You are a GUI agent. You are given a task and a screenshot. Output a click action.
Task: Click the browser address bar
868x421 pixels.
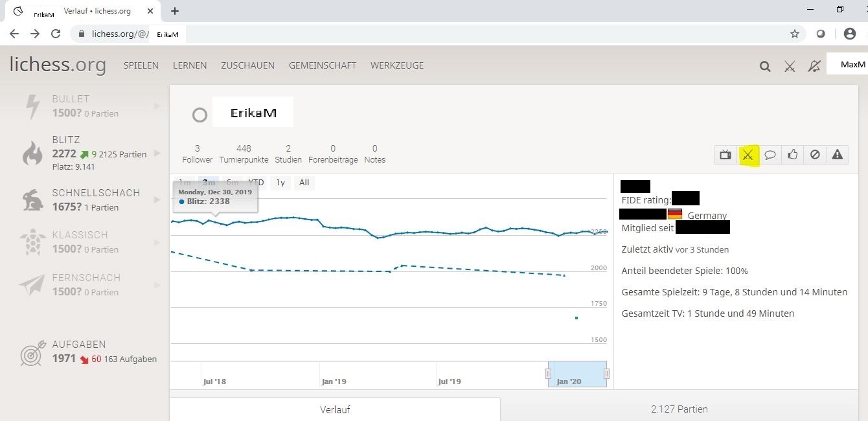[x=453, y=34]
